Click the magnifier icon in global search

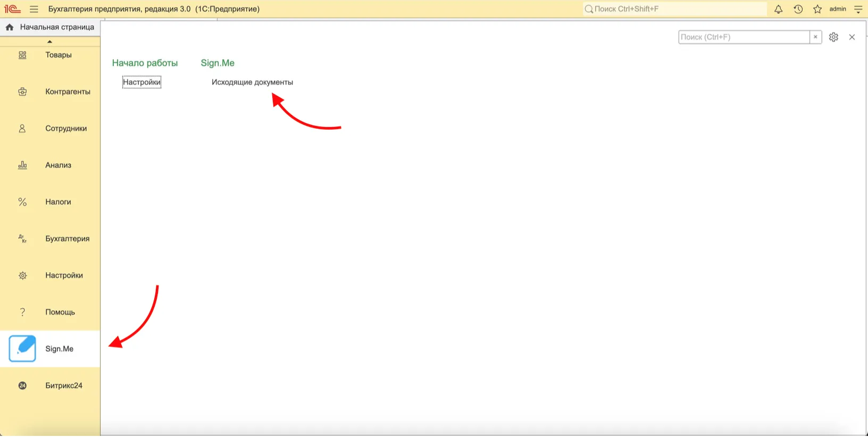(589, 9)
